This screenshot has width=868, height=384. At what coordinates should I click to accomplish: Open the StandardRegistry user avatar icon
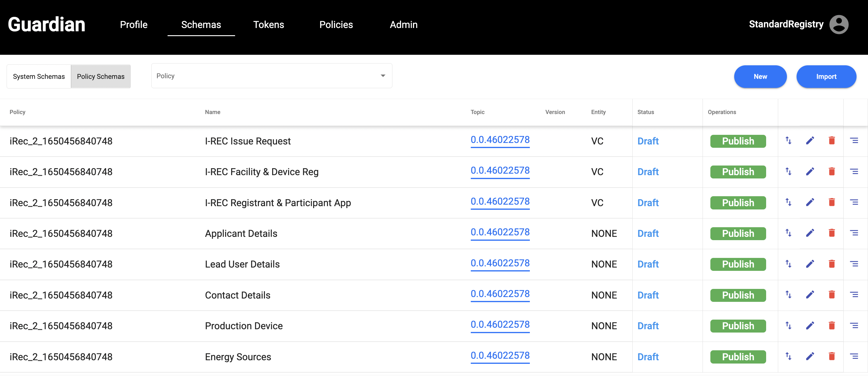pyautogui.click(x=838, y=24)
